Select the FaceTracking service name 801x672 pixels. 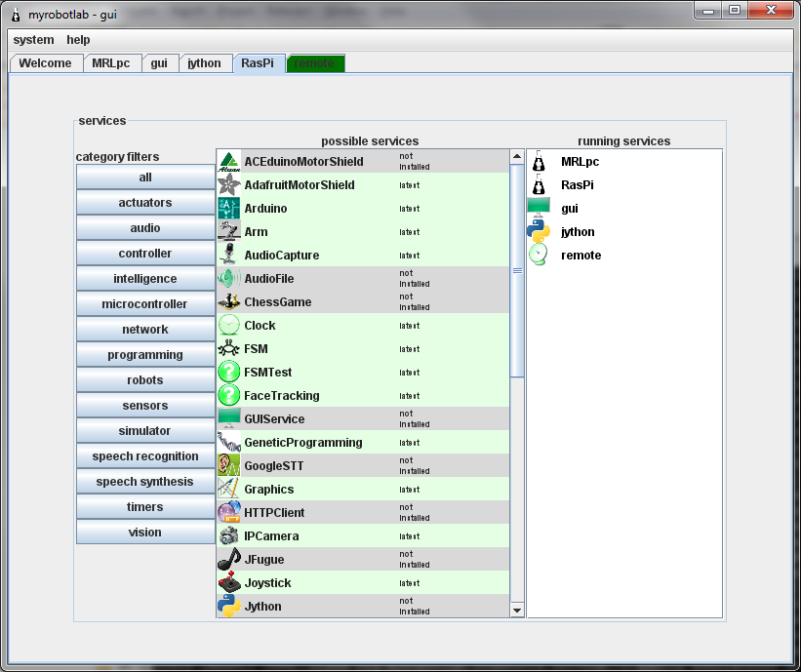click(x=282, y=396)
